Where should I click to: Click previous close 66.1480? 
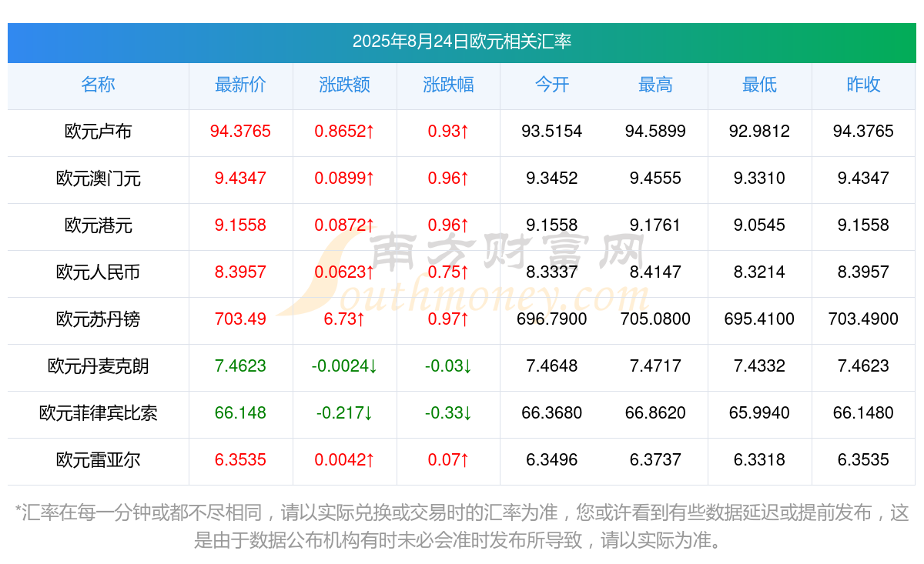tap(863, 413)
